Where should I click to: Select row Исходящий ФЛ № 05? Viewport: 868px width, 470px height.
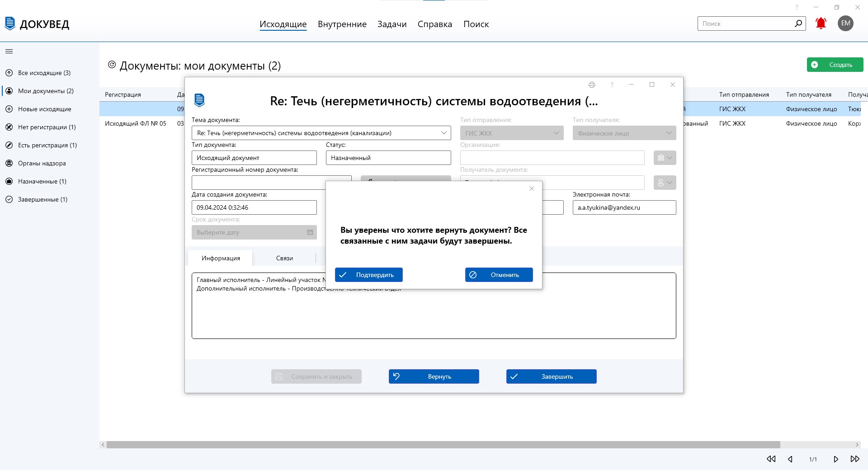pos(136,123)
